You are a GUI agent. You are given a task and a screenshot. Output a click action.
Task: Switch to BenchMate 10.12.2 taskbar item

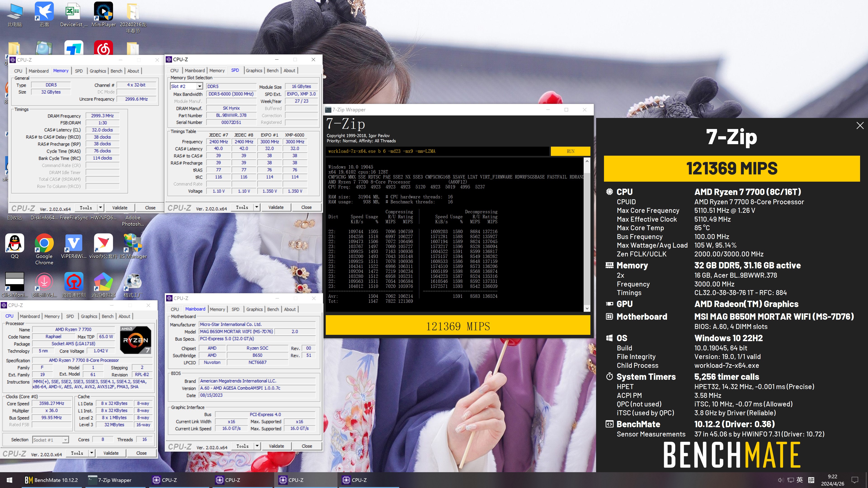(x=51, y=480)
